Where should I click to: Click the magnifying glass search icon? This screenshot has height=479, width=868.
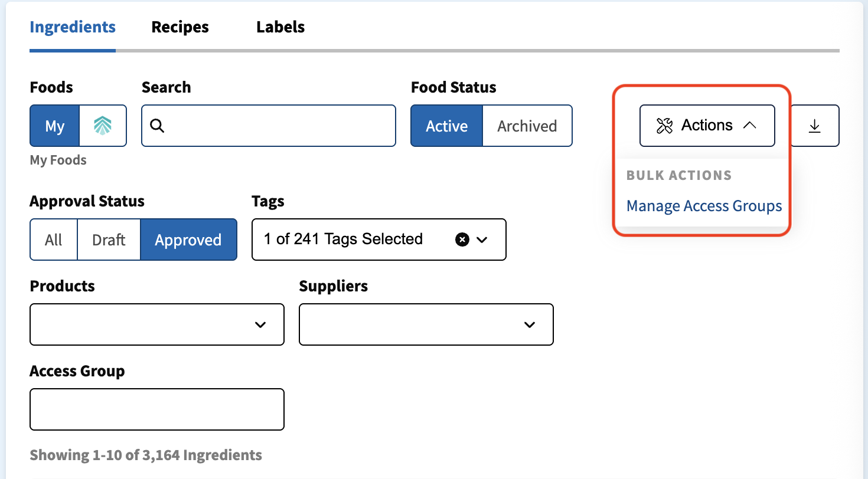(x=157, y=126)
